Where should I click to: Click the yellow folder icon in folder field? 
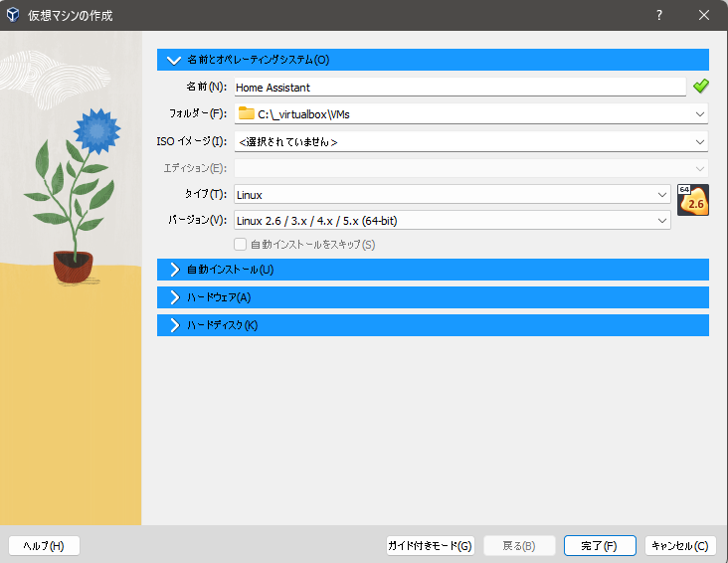click(x=246, y=113)
